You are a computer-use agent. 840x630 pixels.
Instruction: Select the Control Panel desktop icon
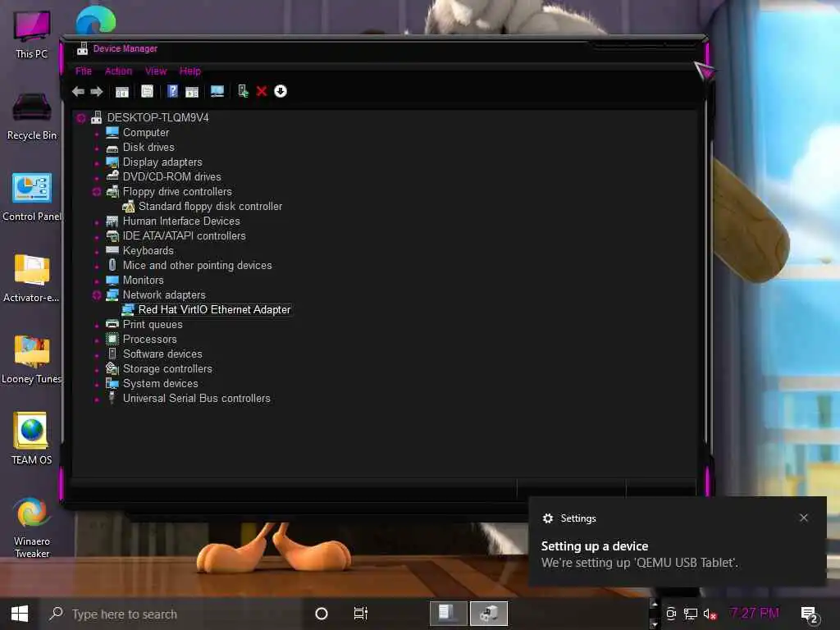[x=32, y=197]
